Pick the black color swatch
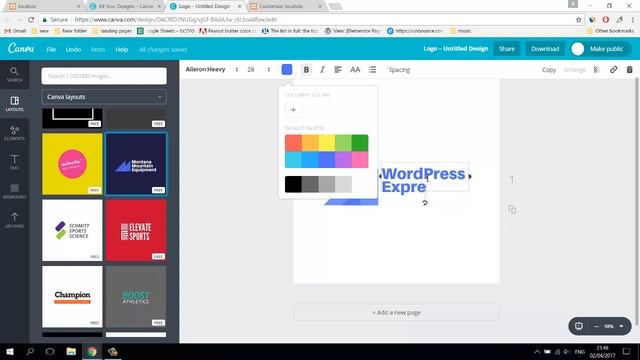640x360 pixels. click(x=293, y=184)
